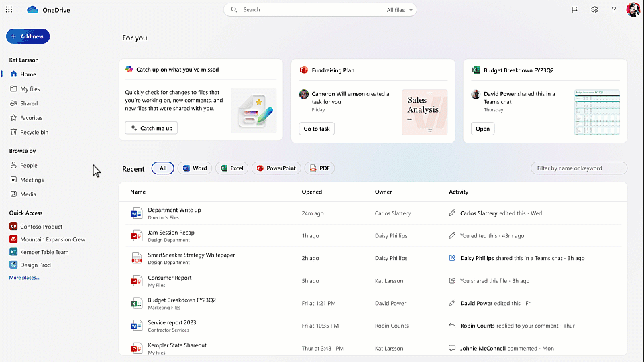Click the Filter by name or keyword field
This screenshot has height=362, width=644.
pyautogui.click(x=579, y=168)
